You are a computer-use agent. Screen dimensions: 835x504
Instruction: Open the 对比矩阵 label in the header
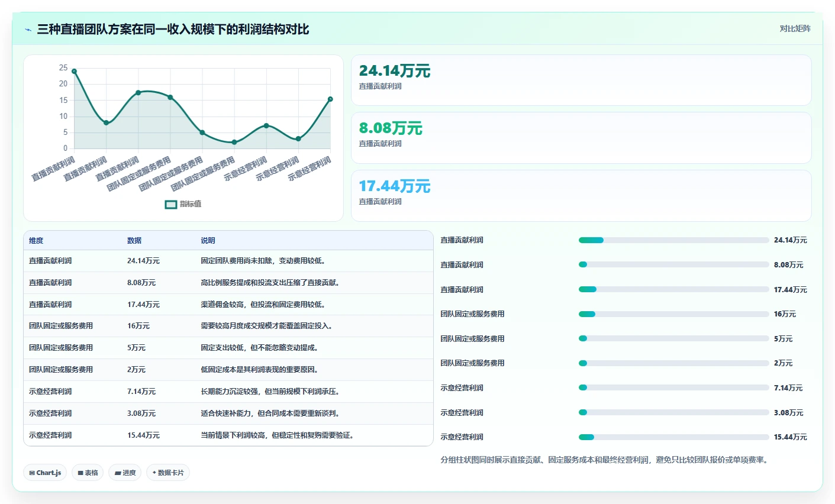(x=795, y=29)
